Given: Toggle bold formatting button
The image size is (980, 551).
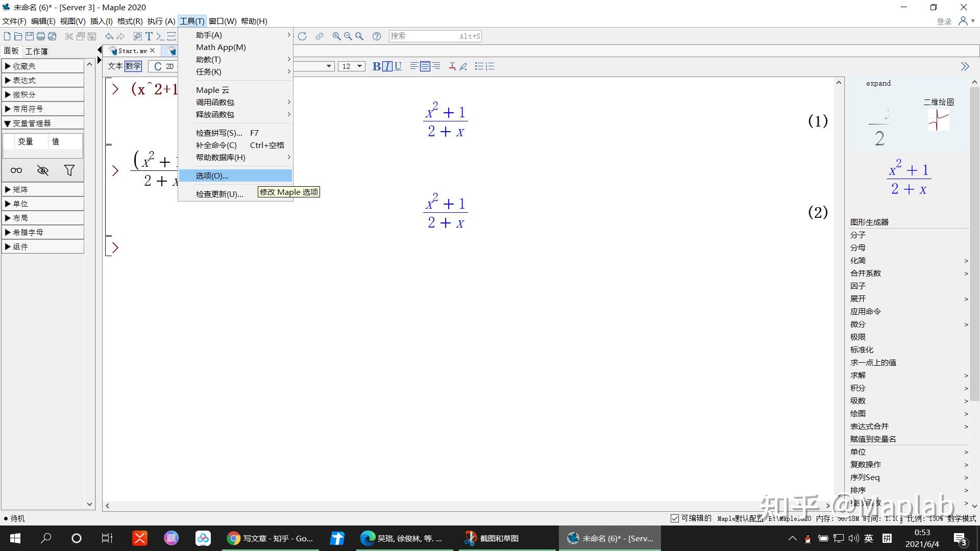Looking at the screenshot, I should [x=376, y=66].
